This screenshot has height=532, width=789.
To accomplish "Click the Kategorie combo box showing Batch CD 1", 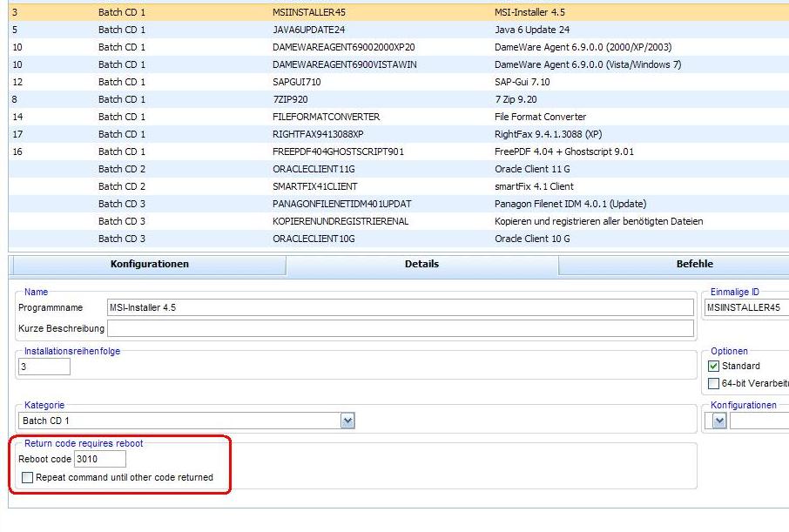I will [x=186, y=421].
